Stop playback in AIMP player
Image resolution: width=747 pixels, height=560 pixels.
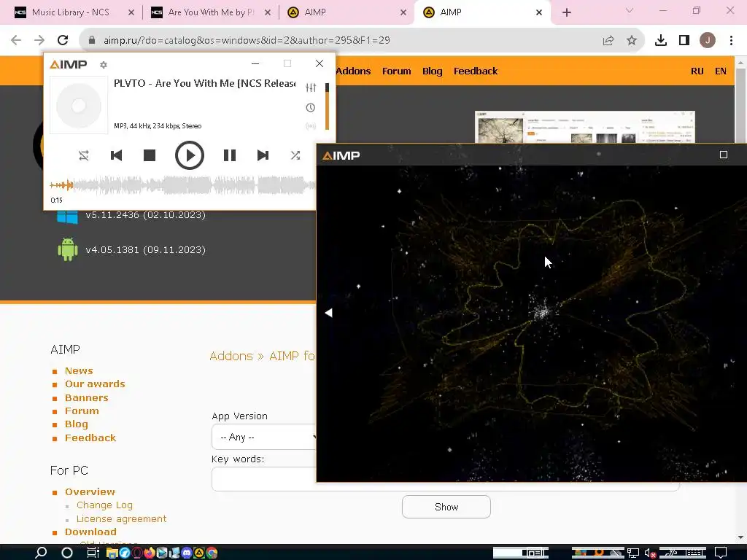pos(150,155)
